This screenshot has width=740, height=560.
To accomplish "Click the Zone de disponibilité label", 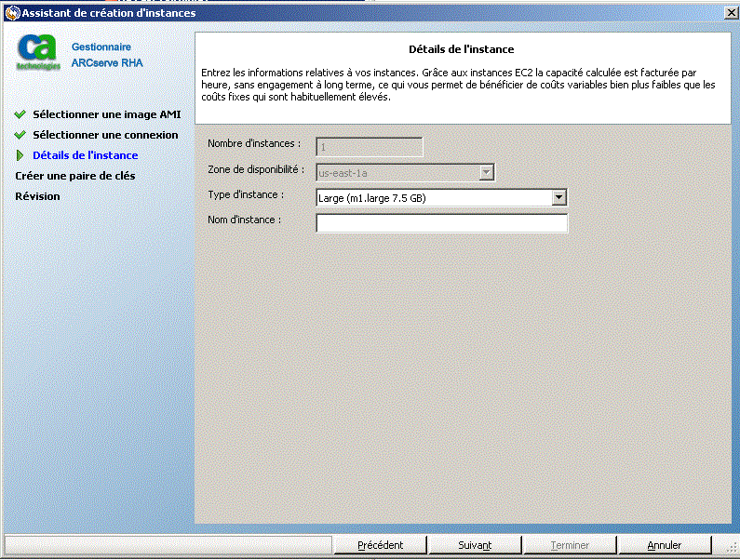I will click(256, 169).
